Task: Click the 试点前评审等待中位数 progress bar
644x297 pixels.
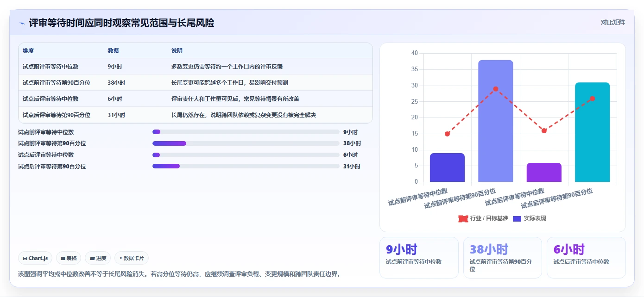Action: [246, 132]
